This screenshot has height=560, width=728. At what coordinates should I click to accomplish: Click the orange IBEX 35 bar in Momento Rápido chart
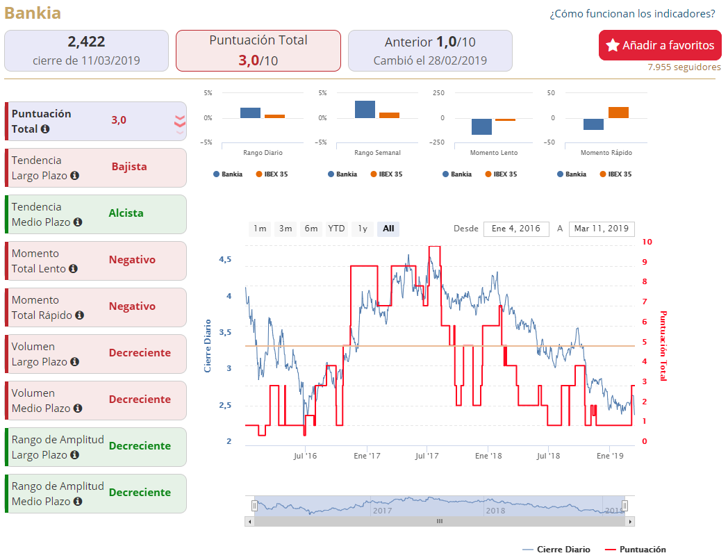coord(618,113)
